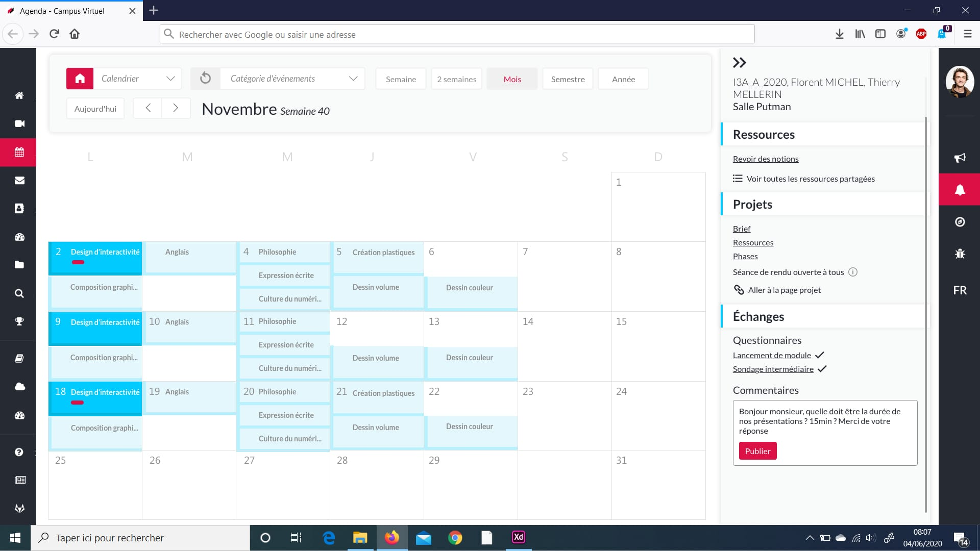Open Adobe XD from the taskbar
Screen dimensions: 980x551
[x=518, y=537]
